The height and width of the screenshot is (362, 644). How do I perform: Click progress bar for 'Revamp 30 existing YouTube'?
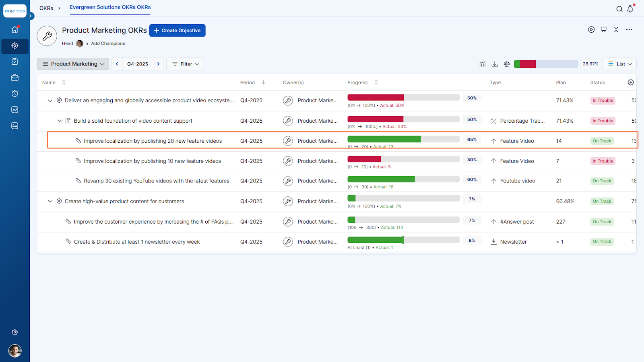(403, 179)
